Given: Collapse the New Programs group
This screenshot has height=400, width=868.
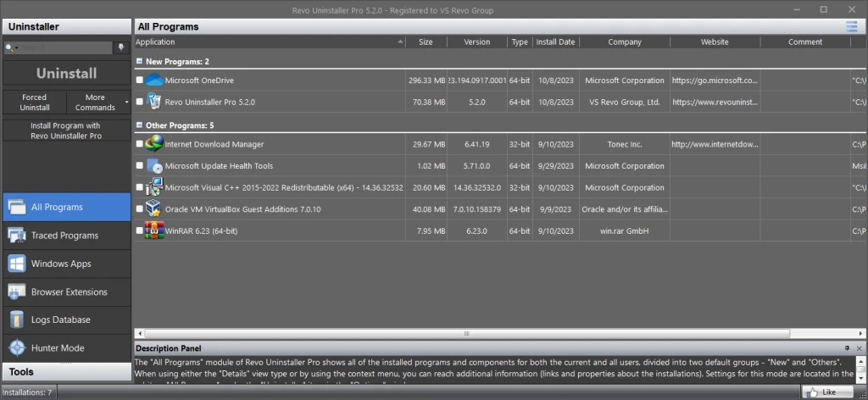Looking at the screenshot, I should pyautogui.click(x=140, y=61).
